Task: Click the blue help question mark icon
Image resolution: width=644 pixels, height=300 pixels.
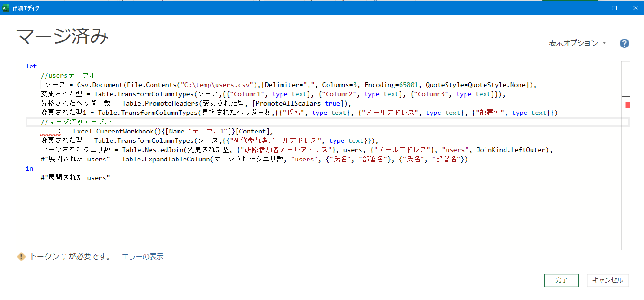Action: (624, 43)
